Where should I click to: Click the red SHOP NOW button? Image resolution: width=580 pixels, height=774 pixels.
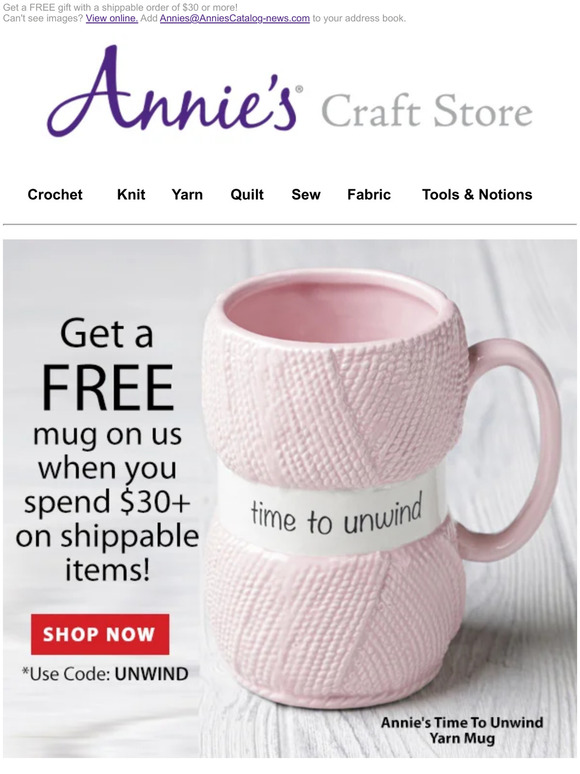(100, 634)
